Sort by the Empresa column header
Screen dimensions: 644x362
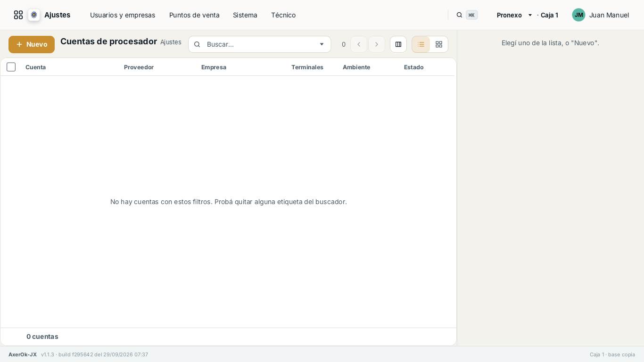tap(214, 67)
